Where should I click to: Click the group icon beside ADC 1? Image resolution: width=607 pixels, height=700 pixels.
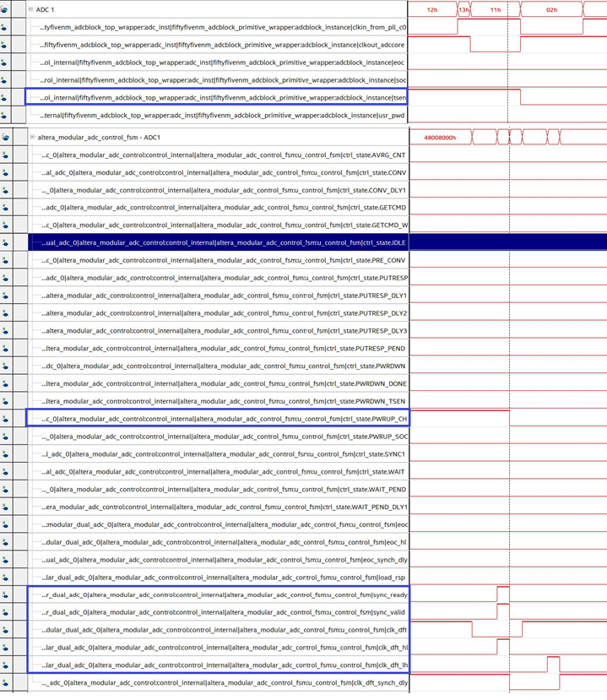click(4, 9)
